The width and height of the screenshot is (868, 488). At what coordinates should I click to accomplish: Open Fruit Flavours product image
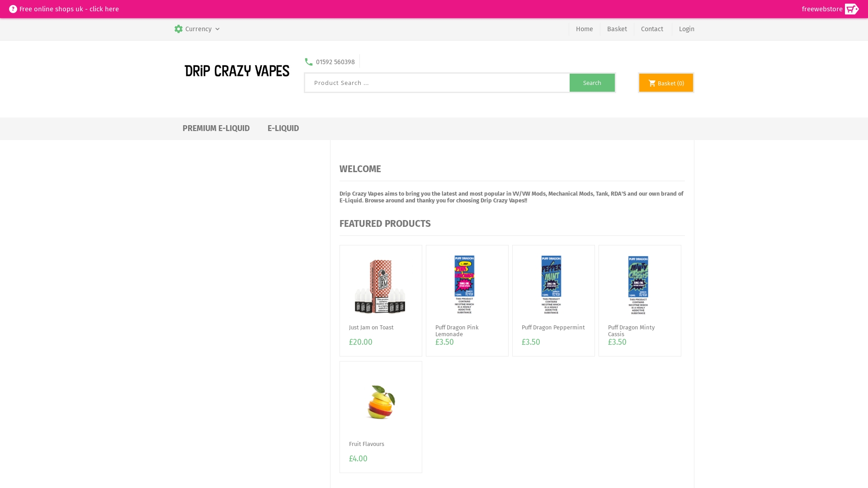381,402
